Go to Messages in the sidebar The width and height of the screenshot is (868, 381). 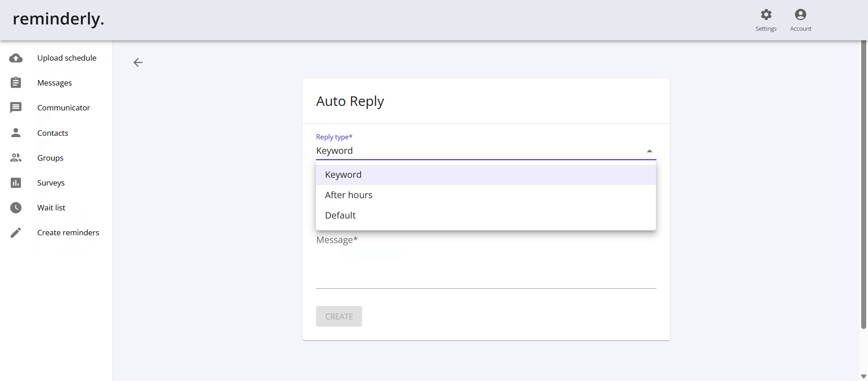(x=55, y=83)
